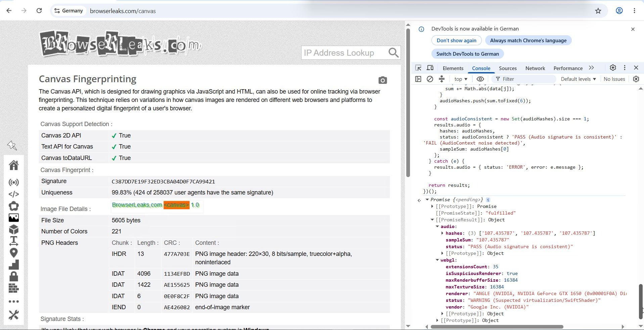Collapse the audio object node
This screenshot has width=644, height=330.
coord(437,226)
